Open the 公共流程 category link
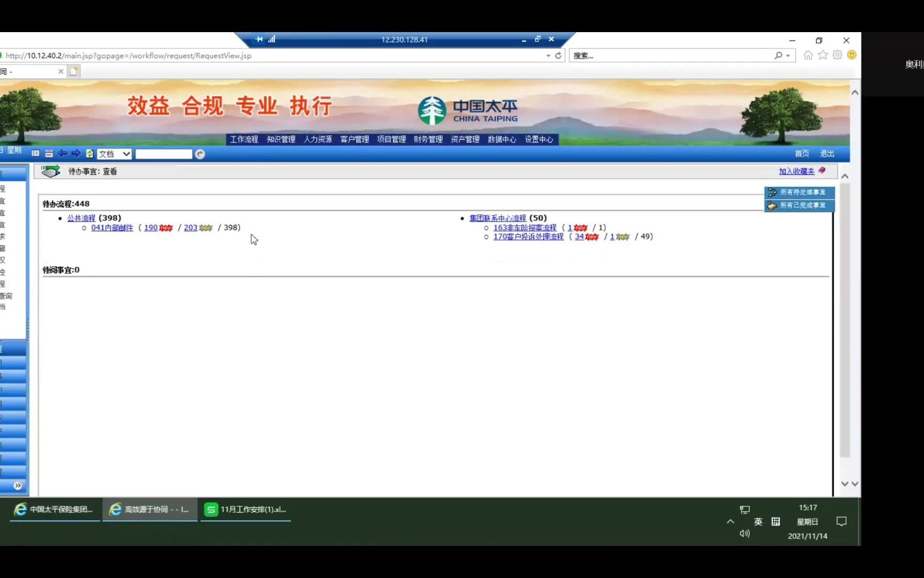The height and width of the screenshot is (578, 924). [x=81, y=218]
